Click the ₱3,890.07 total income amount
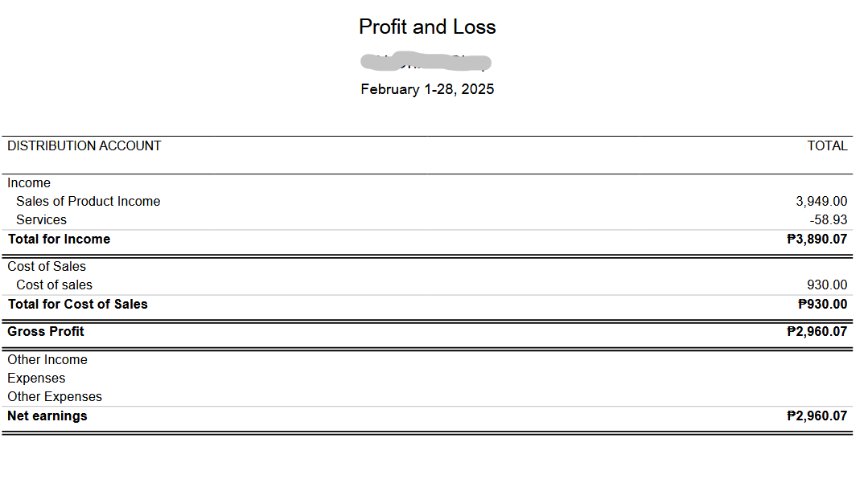The width and height of the screenshot is (868, 479). (x=817, y=239)
